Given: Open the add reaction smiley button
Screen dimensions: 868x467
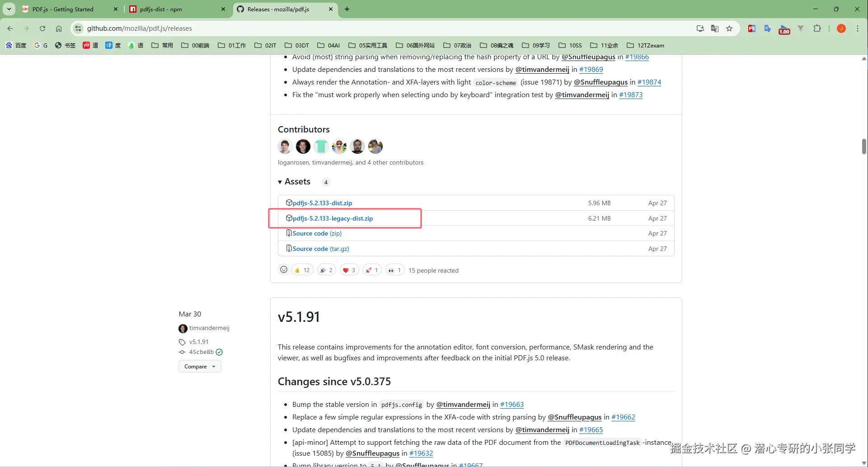Looking at the screenshot, I should point(284,270).
